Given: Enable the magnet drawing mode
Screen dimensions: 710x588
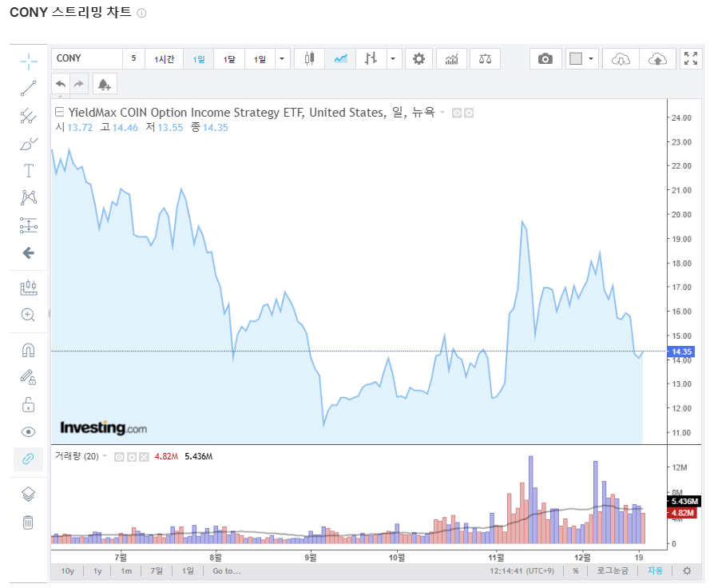Looking at the screenshot, I should pyautogui.click(x=28, y=349).
